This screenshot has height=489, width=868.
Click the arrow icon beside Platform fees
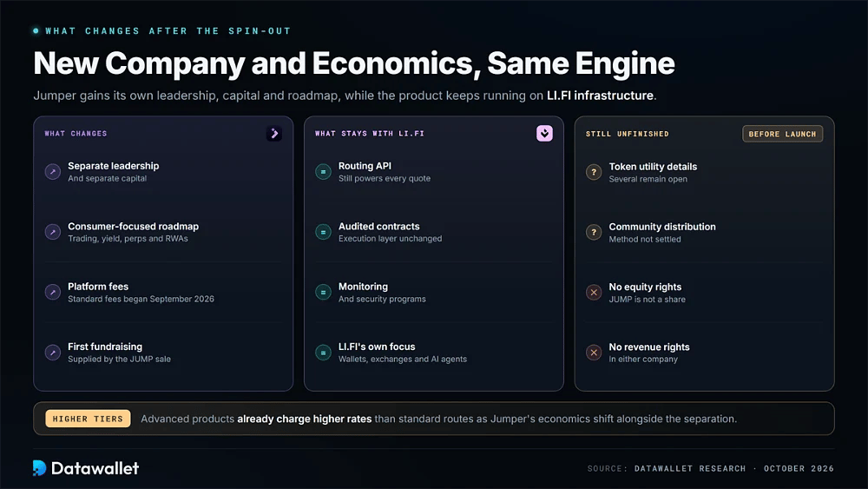click(53, 292)
